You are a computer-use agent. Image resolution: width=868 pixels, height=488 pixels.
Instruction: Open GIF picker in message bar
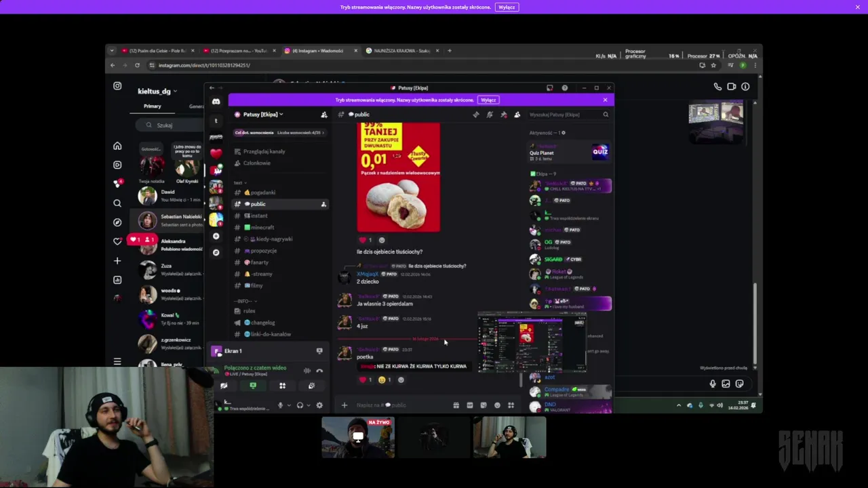pyautogui.click(x=470, y=405)
